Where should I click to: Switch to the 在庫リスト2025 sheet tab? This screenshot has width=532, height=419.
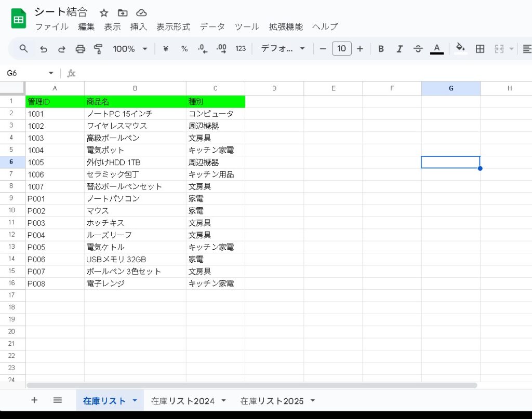click(272, 400)
